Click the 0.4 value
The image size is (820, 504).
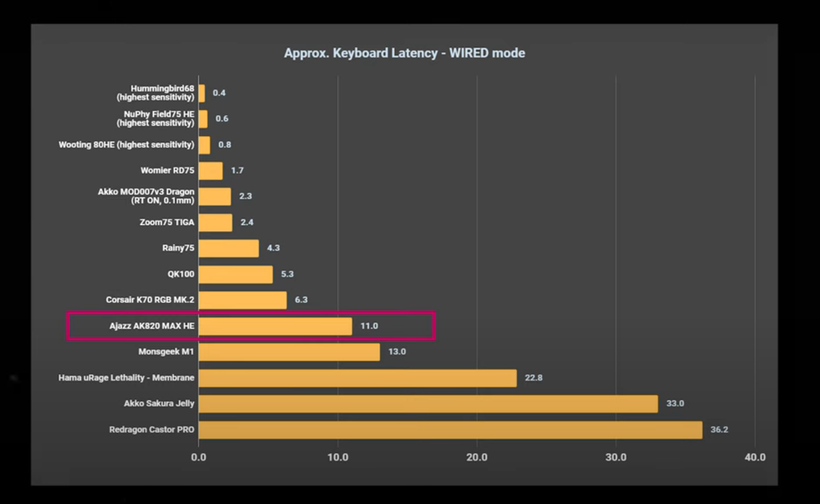(220, 93)
